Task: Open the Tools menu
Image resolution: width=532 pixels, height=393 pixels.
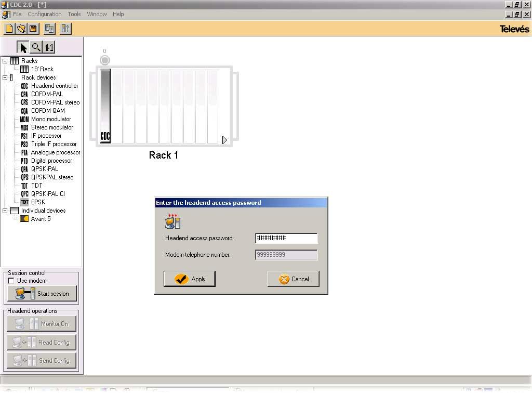Action: (x=74, y=14)
